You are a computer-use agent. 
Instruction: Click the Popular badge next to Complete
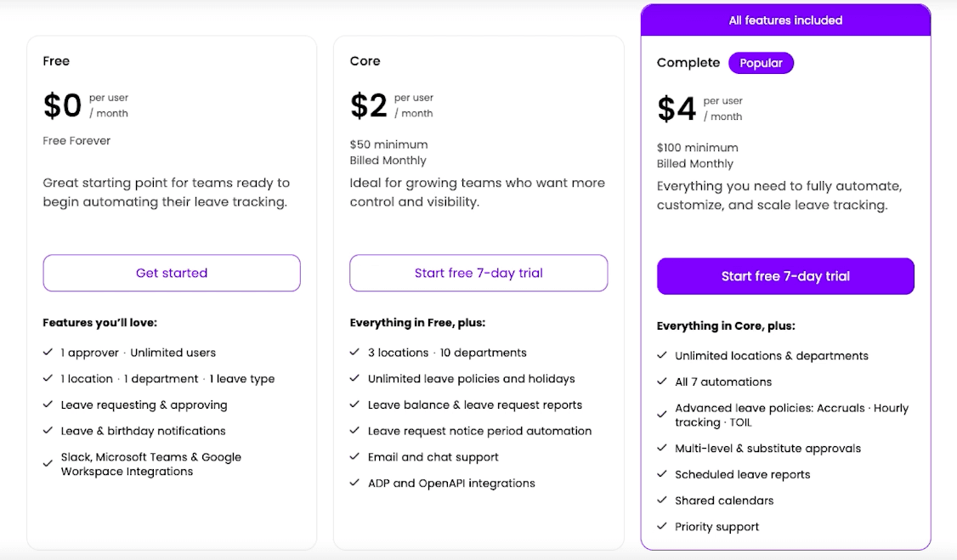point(761,63)
